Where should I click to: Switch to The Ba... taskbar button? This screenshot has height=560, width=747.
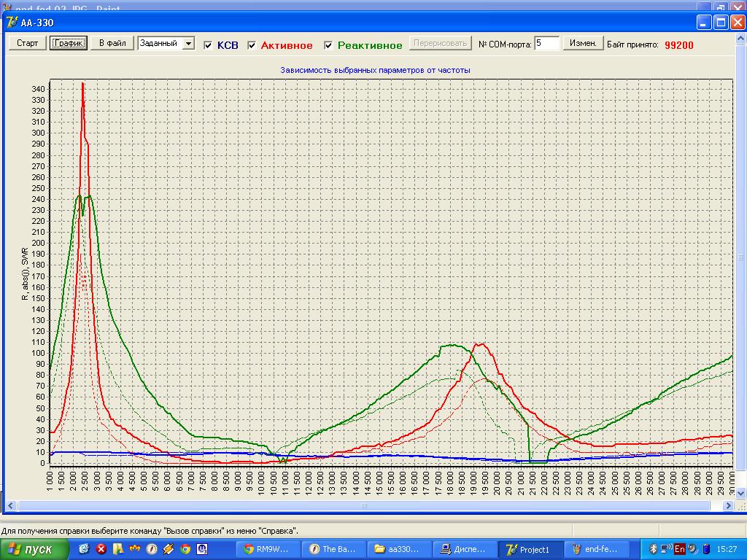pos(336,549)
